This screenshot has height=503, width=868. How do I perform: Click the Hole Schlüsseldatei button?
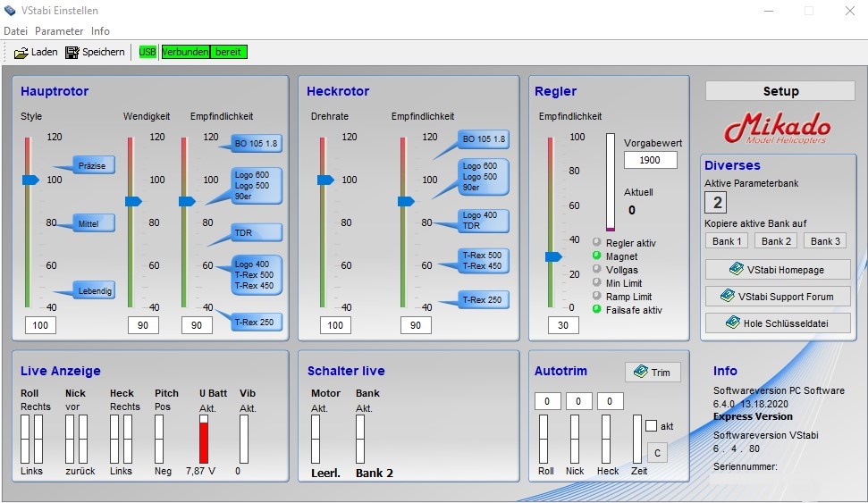(x=777, y=323)
